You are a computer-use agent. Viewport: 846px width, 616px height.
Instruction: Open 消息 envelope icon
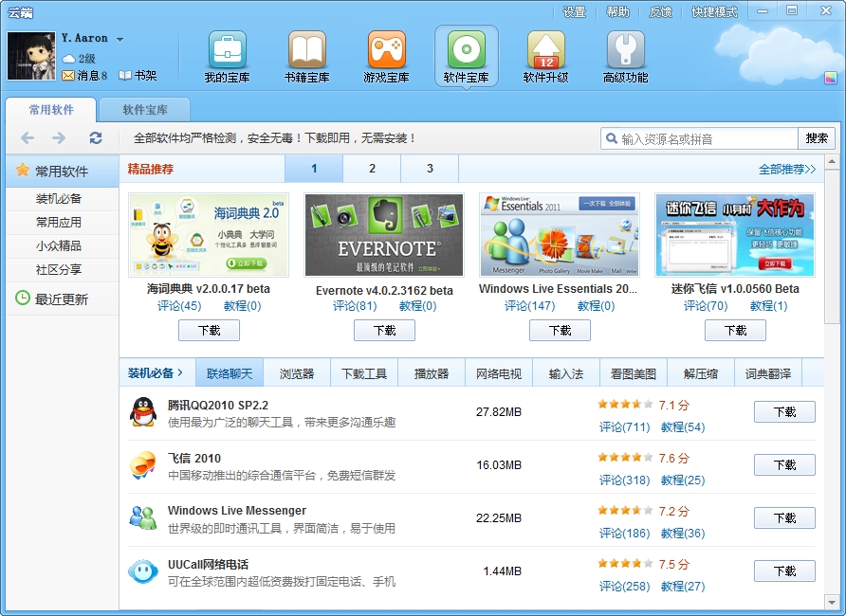[68, 76]
